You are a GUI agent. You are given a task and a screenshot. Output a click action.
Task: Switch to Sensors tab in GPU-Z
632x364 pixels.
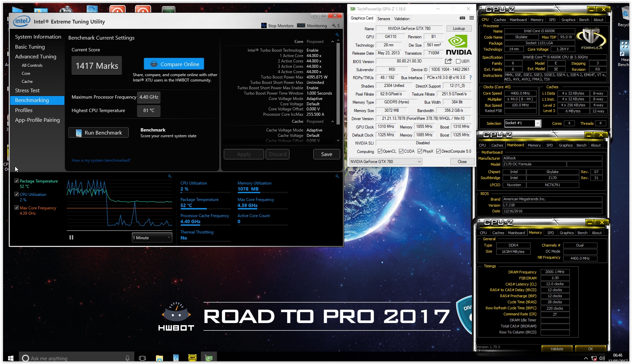click(383, 18)
